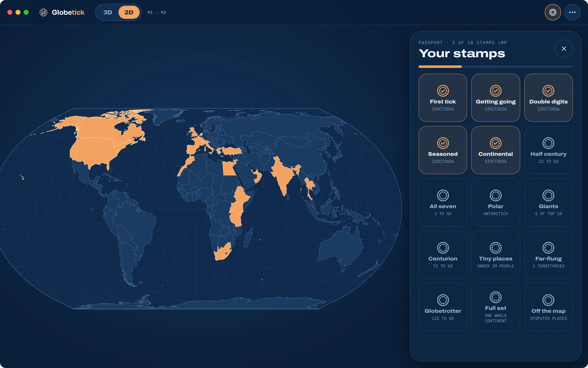This screenshot has height=368, width=588.
Task: Open the Seasoned stamp card
Action: point(443,150)
